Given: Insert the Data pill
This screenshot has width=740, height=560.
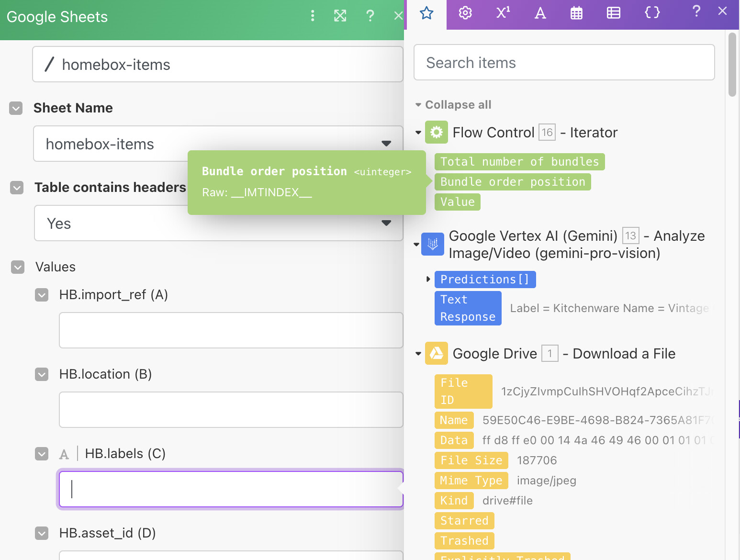Looking at the screenshot, I should (x=454, y=440).
